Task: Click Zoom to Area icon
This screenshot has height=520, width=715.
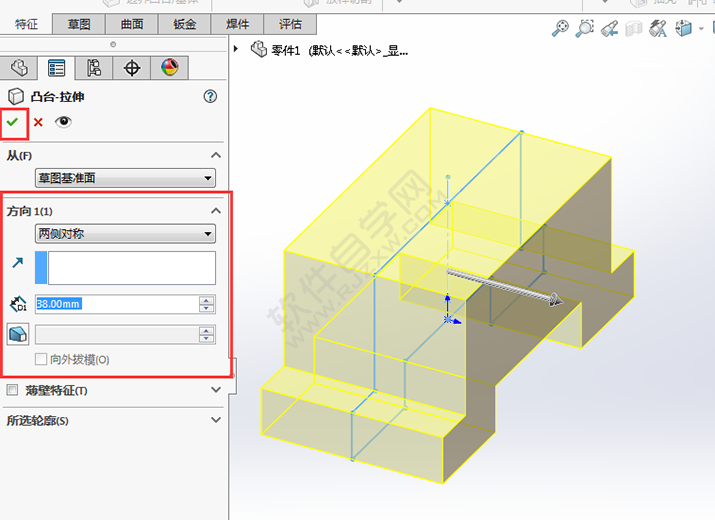Action: [585, 28]
